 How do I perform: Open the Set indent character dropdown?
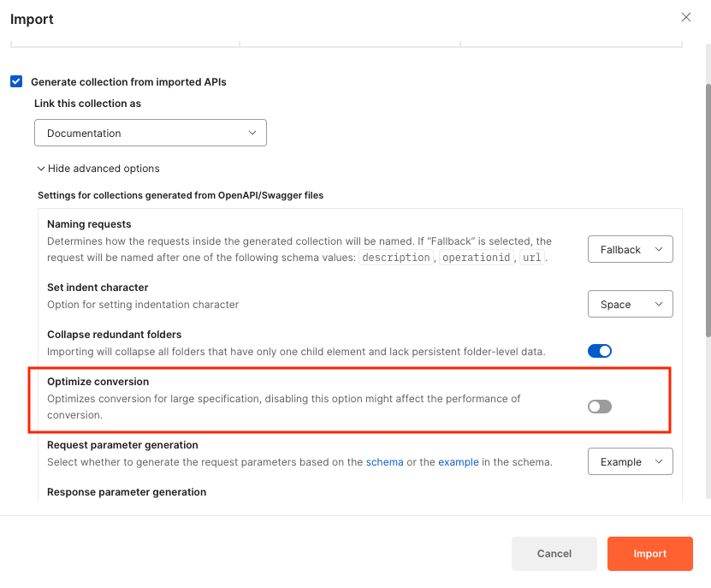click(x=630, y=304)
